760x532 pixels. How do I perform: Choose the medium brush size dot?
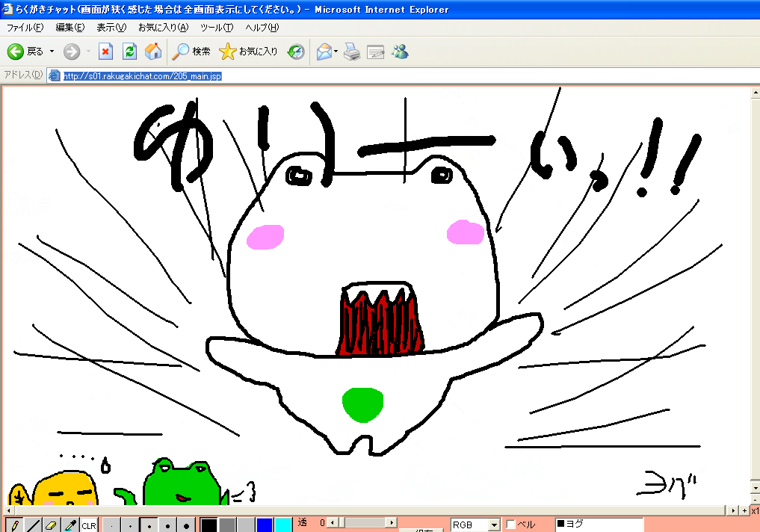[149, 525]
